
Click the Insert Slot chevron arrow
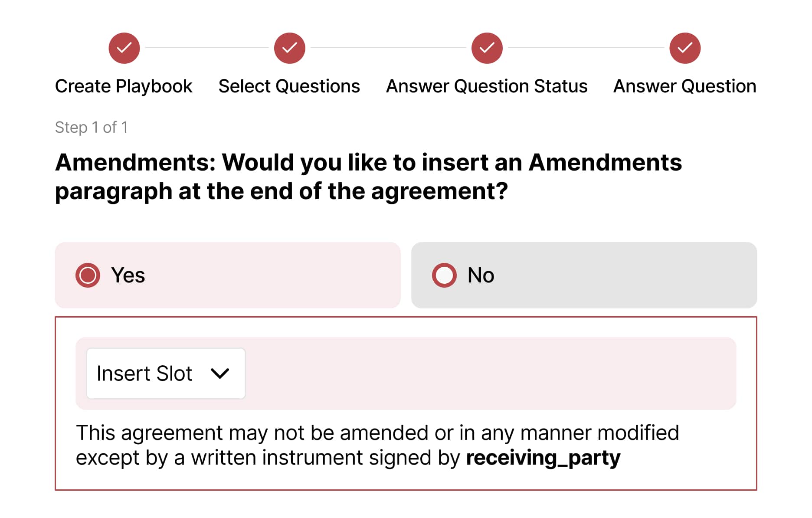[219, 374]
